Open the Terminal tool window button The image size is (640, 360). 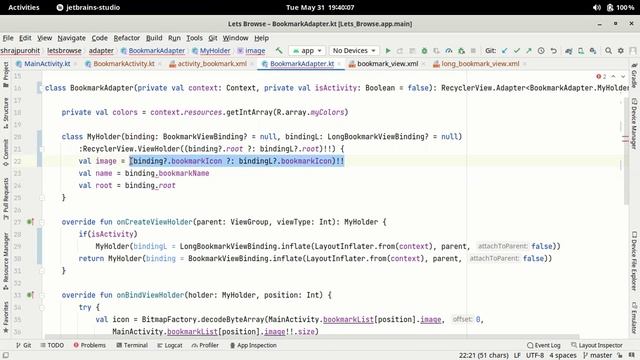pyautogui.click(x=132, y=345)
